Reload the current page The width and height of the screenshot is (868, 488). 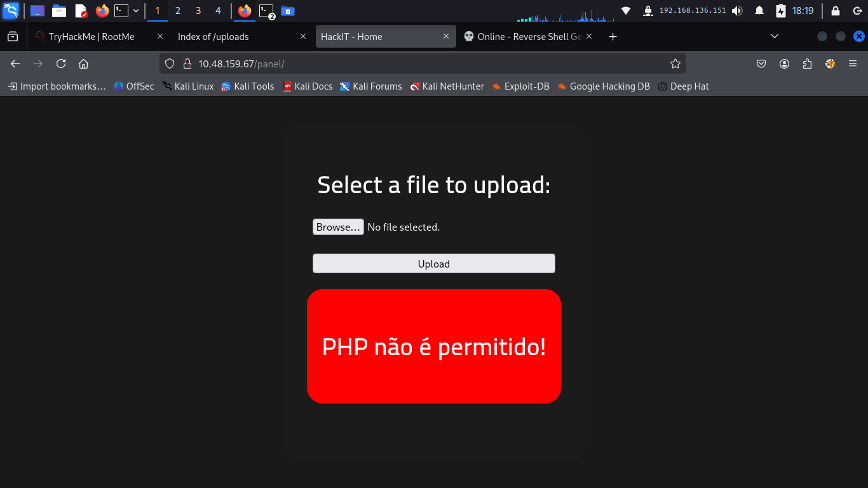[x=61, y=64]
